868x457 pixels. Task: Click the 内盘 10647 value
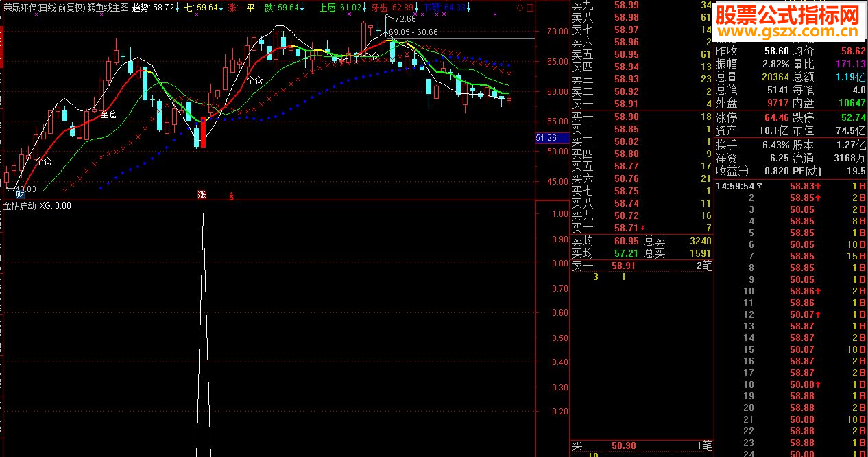852,103
